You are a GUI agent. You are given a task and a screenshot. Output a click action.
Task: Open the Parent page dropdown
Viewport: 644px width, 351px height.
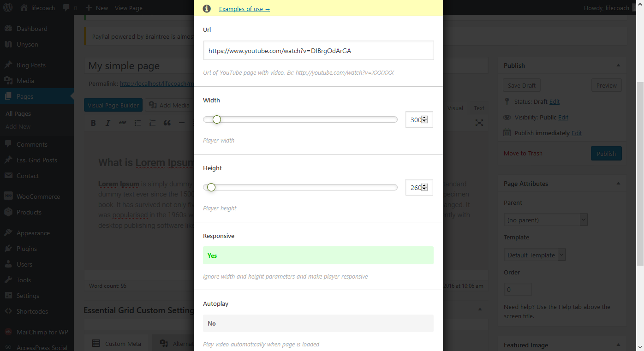pos(546,220)
